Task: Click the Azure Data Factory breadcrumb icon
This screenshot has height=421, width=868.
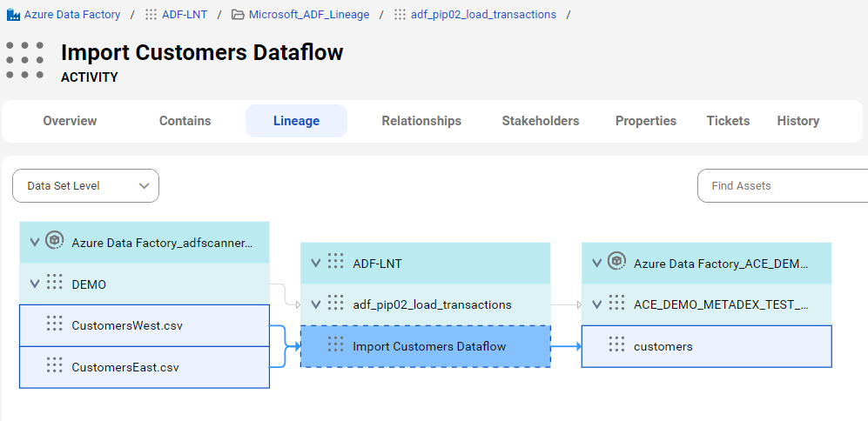Action: coord(13,15)
